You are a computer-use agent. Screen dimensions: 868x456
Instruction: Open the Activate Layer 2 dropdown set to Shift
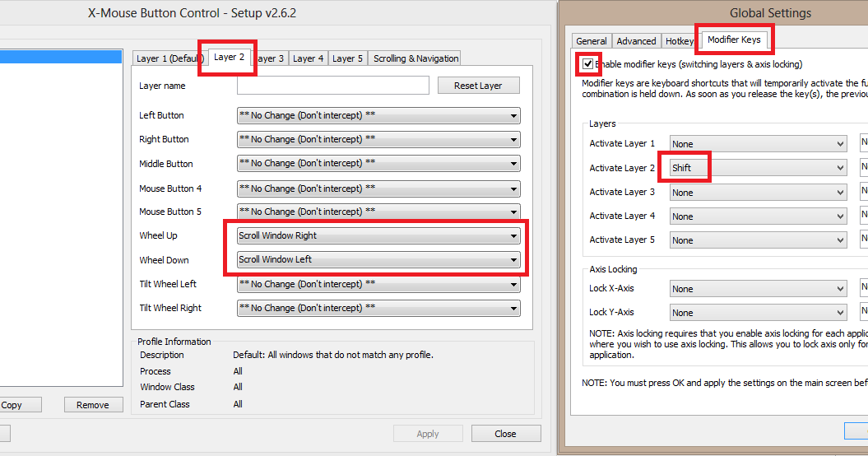tap(758, 168)
